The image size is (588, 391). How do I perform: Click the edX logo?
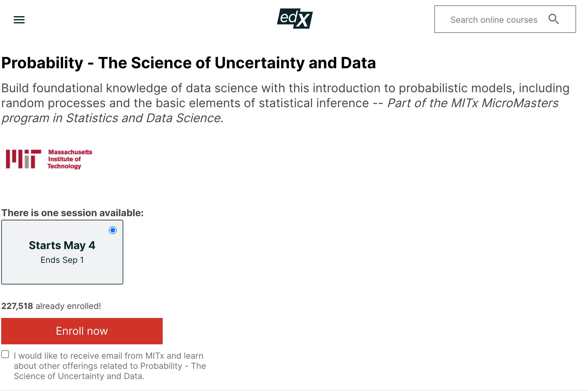tap(295, 19)
